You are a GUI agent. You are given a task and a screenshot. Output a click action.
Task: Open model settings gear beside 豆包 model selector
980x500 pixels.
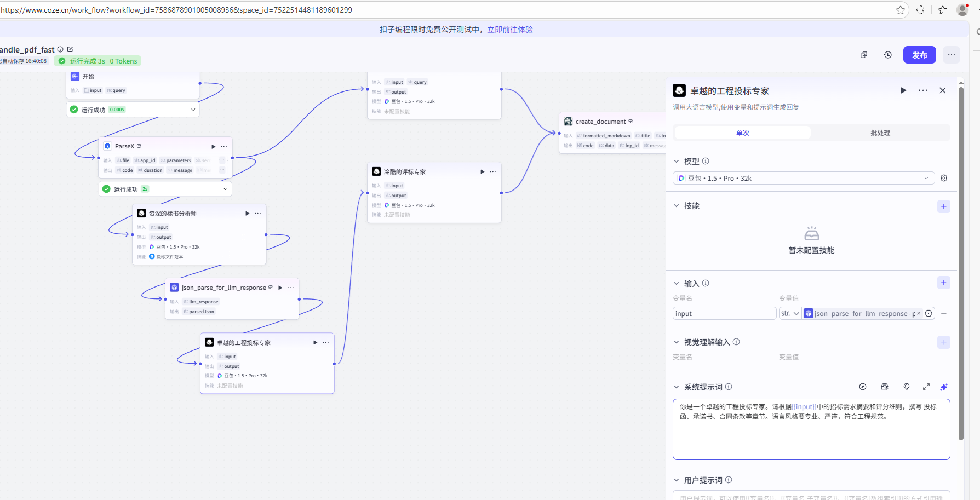coord(943,178)
